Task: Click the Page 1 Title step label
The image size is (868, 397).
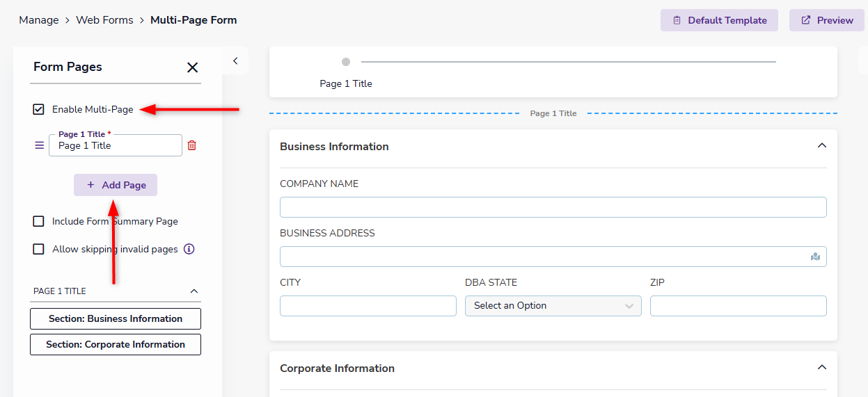Action: 346,83
